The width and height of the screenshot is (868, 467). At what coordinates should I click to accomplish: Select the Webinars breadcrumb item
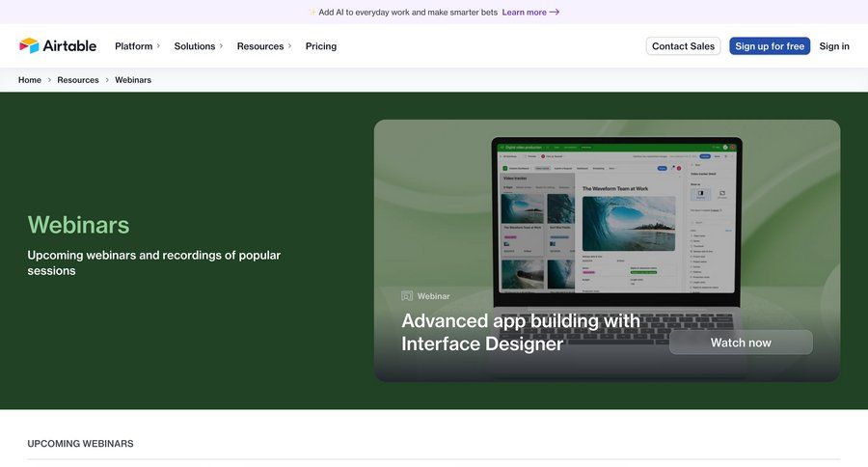pos(133,80)
